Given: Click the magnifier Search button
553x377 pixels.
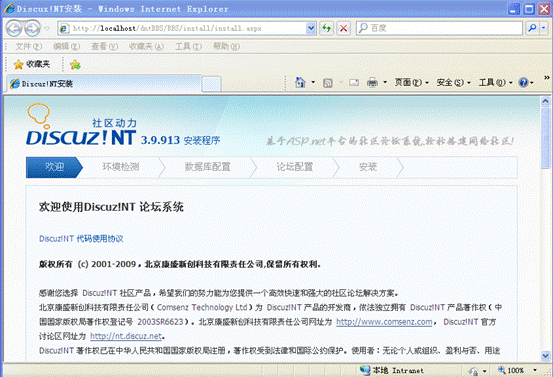Looking at the screenshot, I should [532, 28].
